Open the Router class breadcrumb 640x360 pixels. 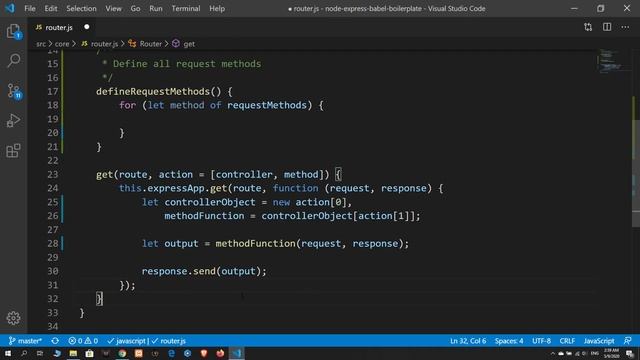(x=146, y=44)
